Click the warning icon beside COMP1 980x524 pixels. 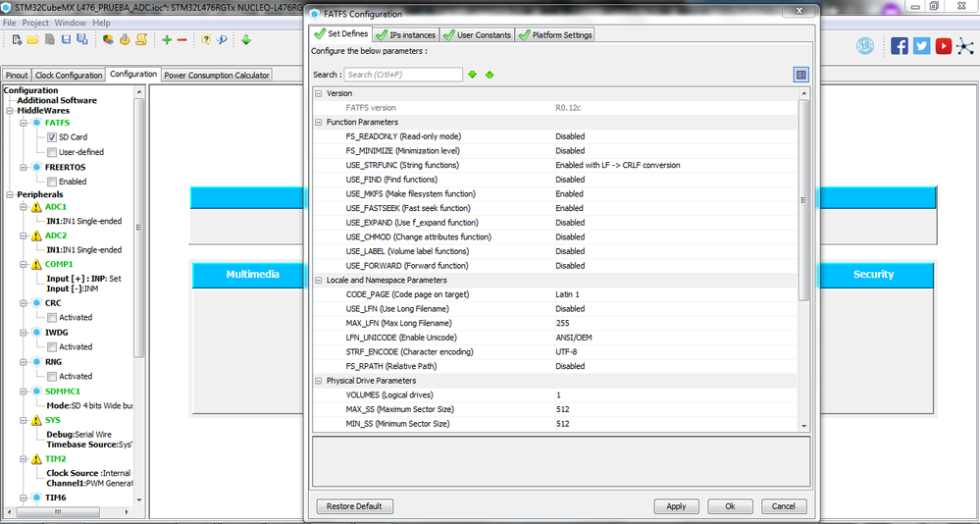pyautogui.click(x=36, y=265)
